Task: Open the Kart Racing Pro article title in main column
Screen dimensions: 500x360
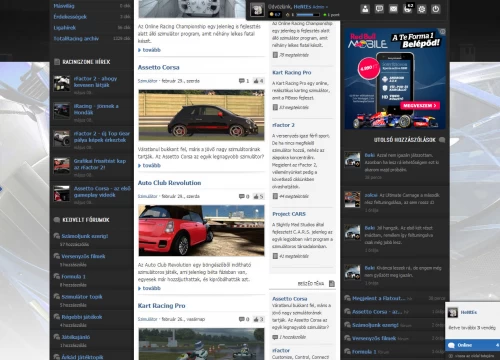Action: 161,306
